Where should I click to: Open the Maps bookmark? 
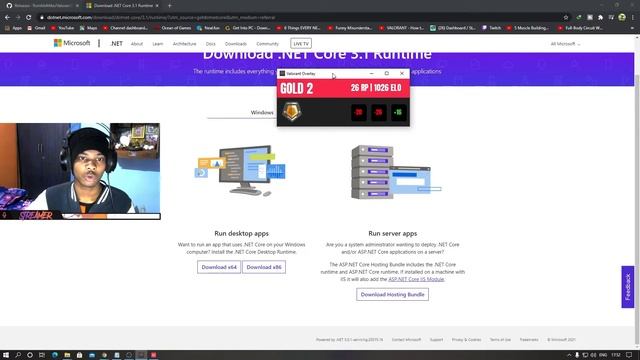pos(89,28)
